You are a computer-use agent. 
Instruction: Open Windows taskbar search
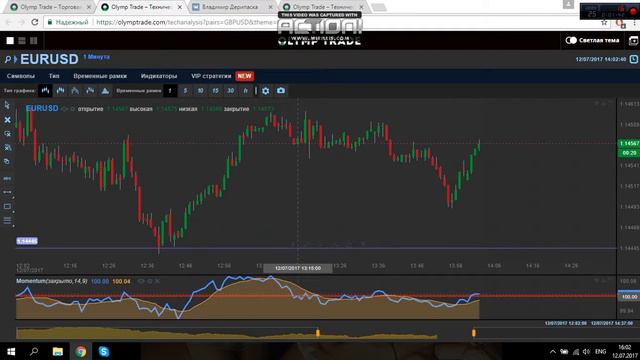(34, 351)
